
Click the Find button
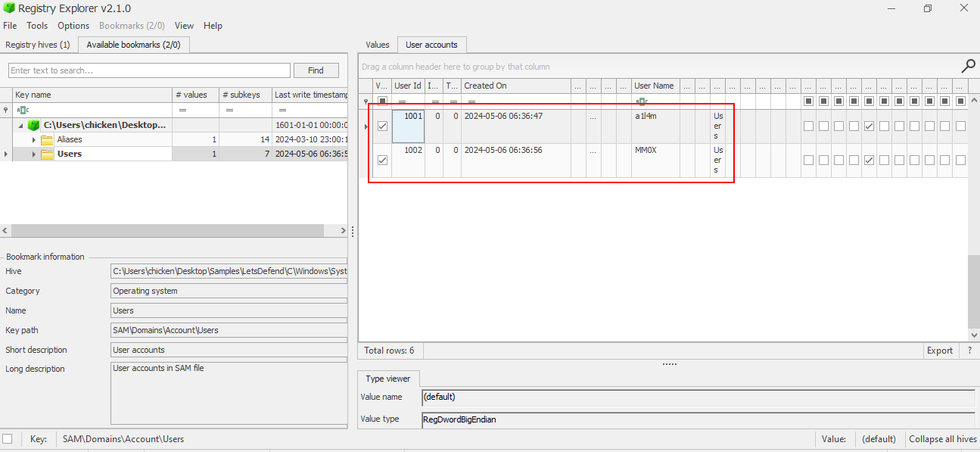click(x=316, y=70)
